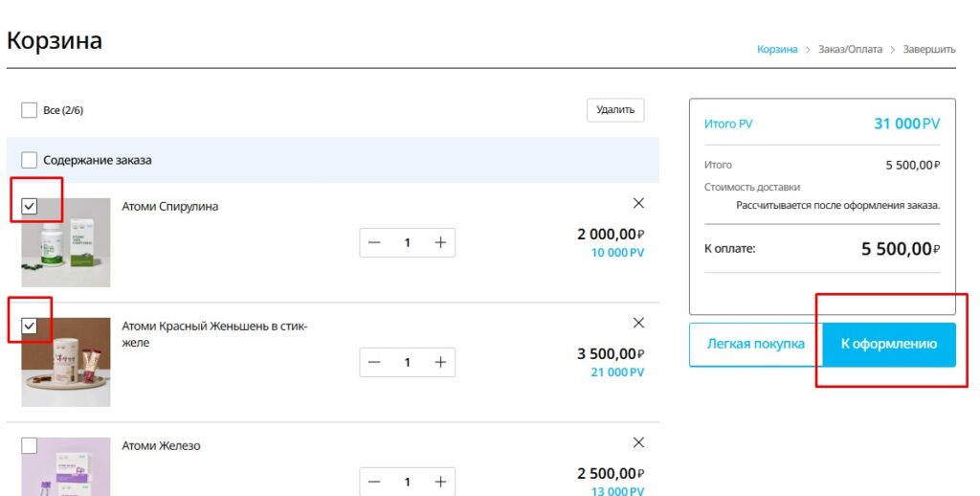Screen dimensions: 980x496
Task: Toggle the Все (2/6) select-all checkbox
Action: (29, 110)
